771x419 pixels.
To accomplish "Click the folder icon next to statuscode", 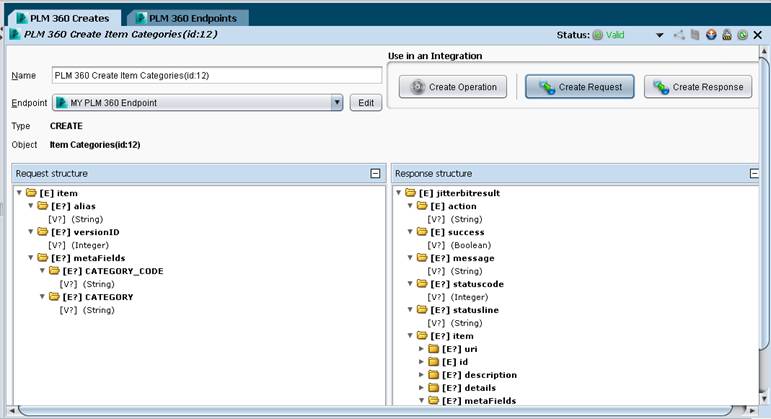I will click(x=422, y=284).
